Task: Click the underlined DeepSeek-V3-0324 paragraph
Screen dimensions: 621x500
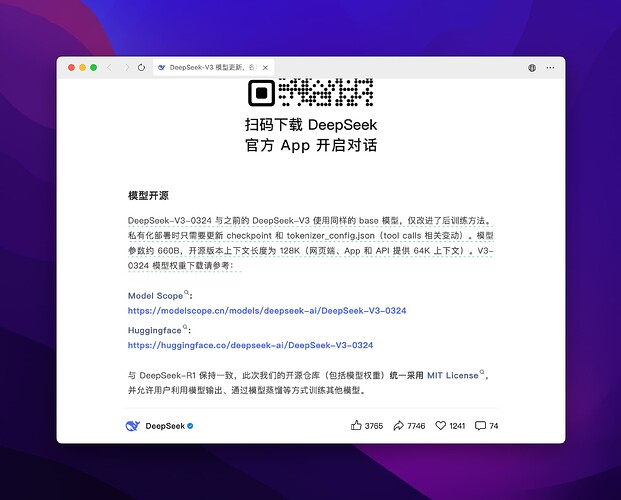Action: click(310, 243)
